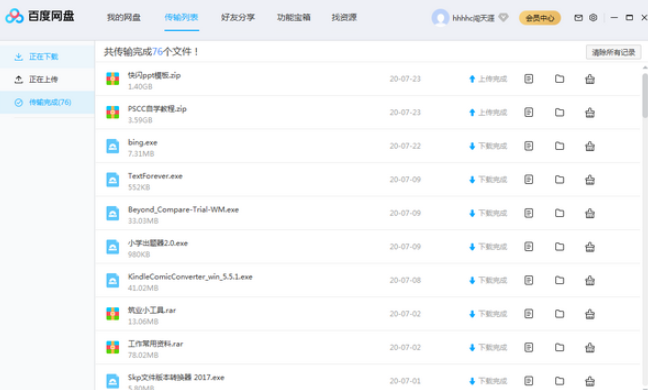This screenshot has height=390, width=648.
Task: Show 正在上传 list in sidebar
Action: click(x=47, y=79)
